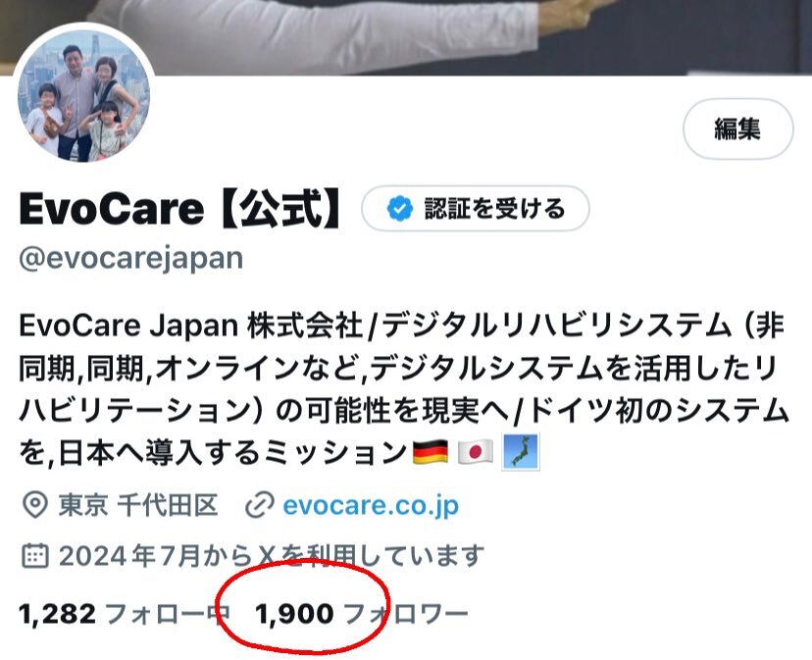Click the calendar icon beside join date
This screenshot has width=812, height=660.
tap(35, 555)
